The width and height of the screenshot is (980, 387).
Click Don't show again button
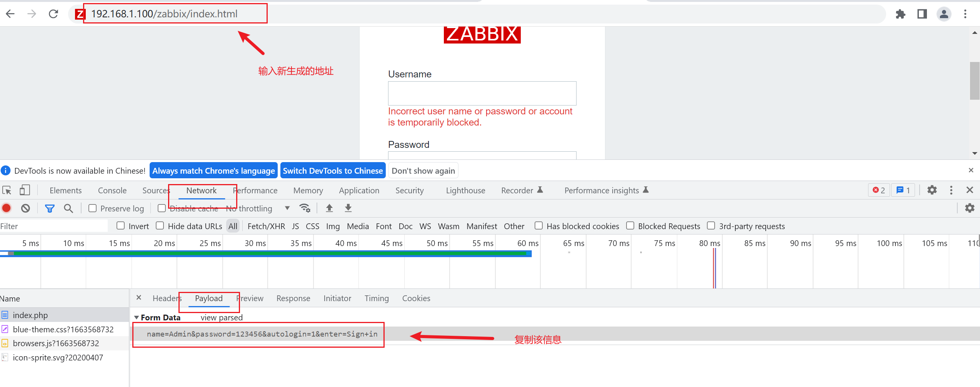(423, 171)
